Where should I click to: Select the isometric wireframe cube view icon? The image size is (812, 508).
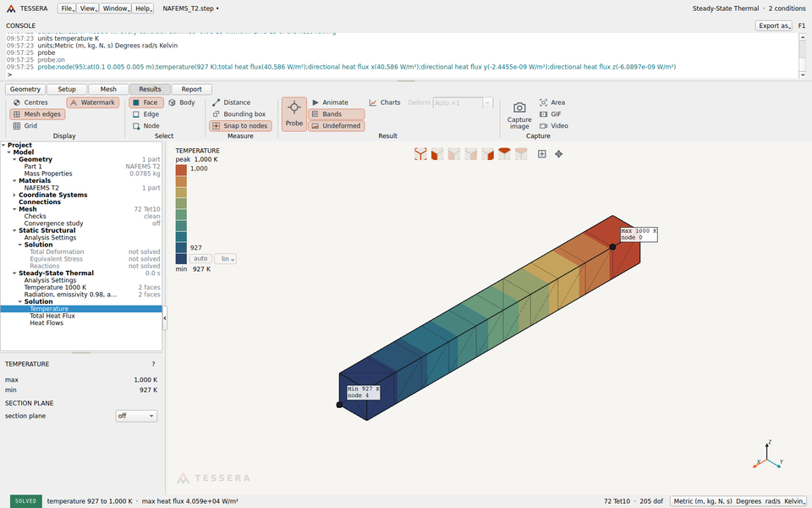tap(420, 154)
